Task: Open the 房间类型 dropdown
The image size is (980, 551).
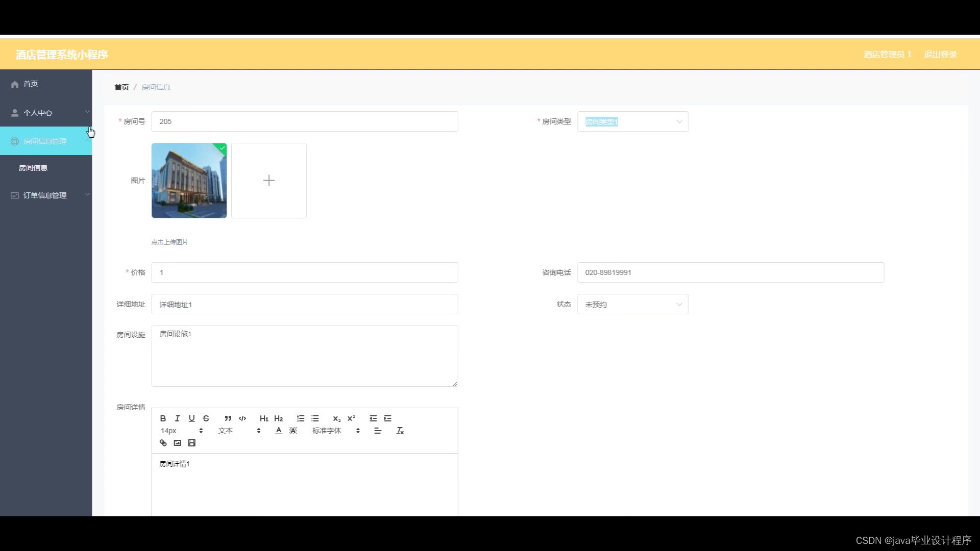Action: (632, 122)
